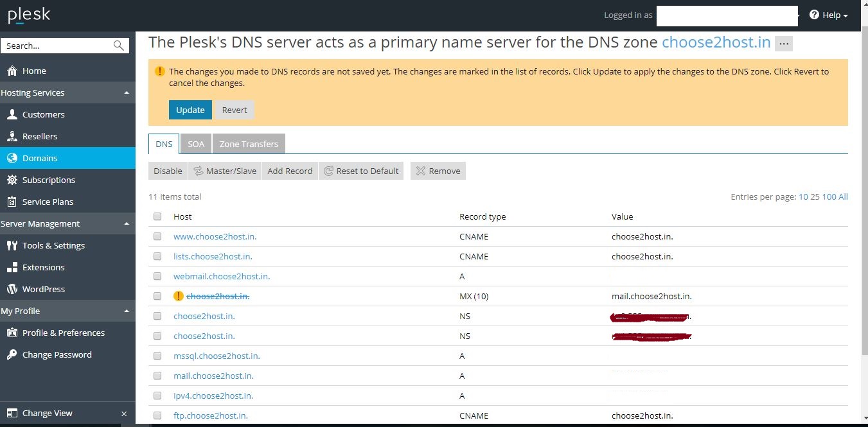Click the Revert button
The height and width of the screenshot is (427, 868).
point(235,110)
